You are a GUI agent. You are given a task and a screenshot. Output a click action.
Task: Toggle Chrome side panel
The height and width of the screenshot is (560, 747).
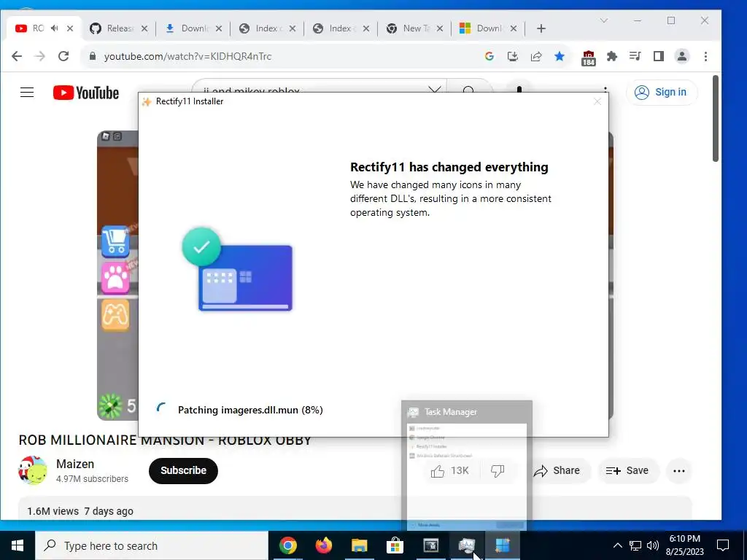659,56
